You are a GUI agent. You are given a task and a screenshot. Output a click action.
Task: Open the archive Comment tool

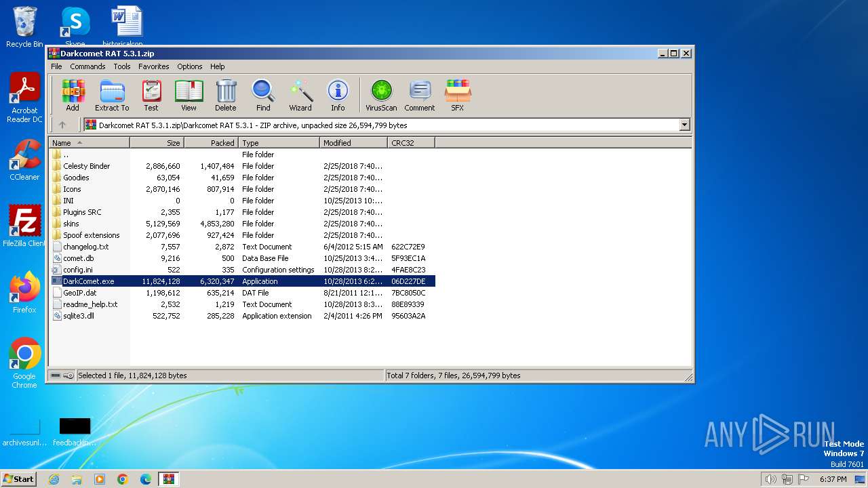(420, 95)
